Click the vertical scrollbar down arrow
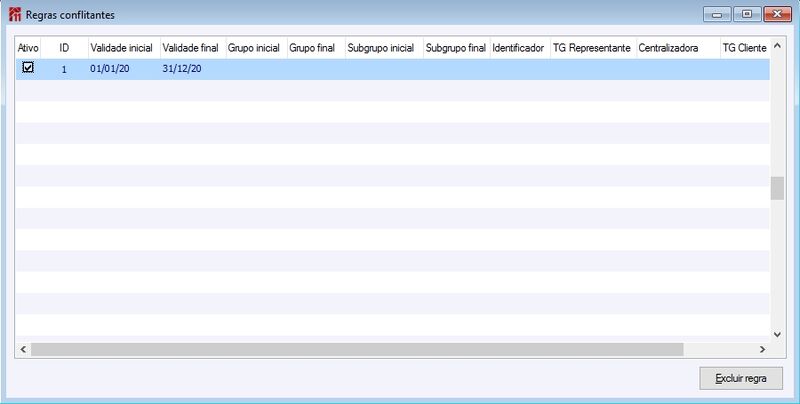 pyautogui.click(x=777, y=335)
